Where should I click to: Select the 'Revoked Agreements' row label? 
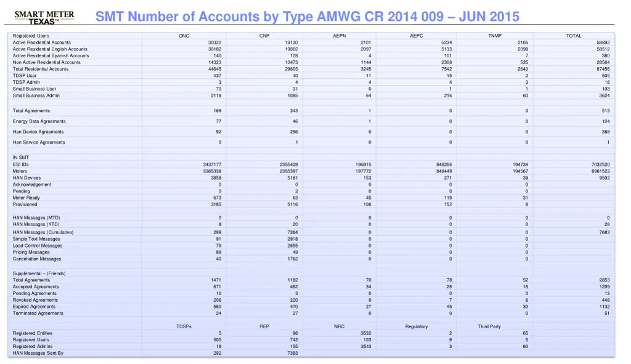point(35,300)
